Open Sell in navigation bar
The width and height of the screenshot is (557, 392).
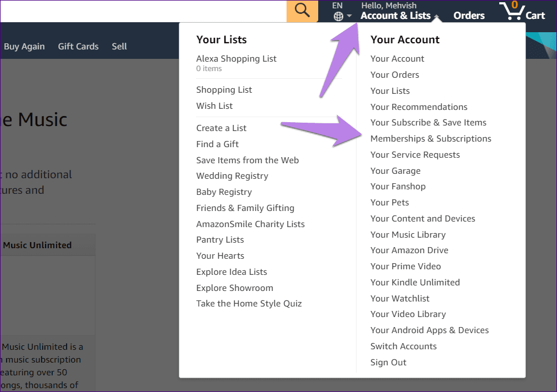click(x=119, y=47)
